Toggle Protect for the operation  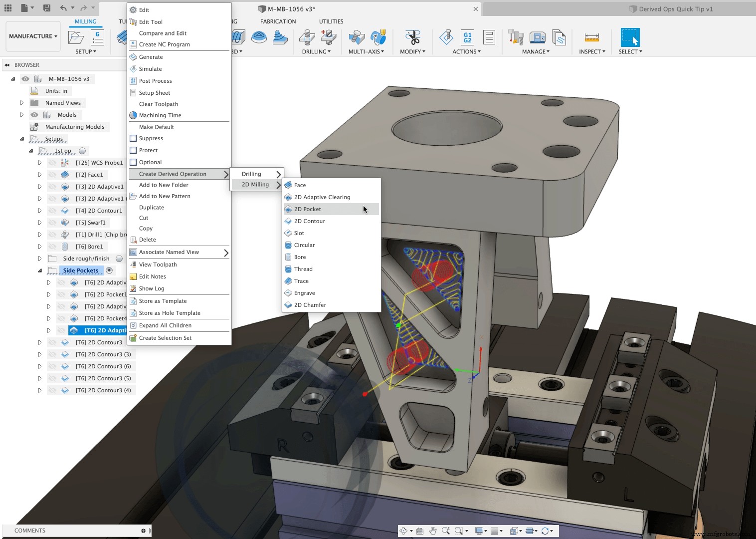point(148,150)
